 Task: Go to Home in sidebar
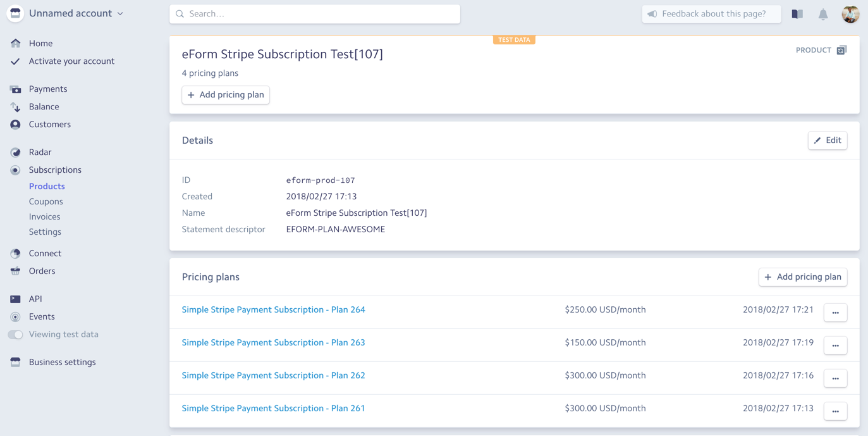(40, 44)
